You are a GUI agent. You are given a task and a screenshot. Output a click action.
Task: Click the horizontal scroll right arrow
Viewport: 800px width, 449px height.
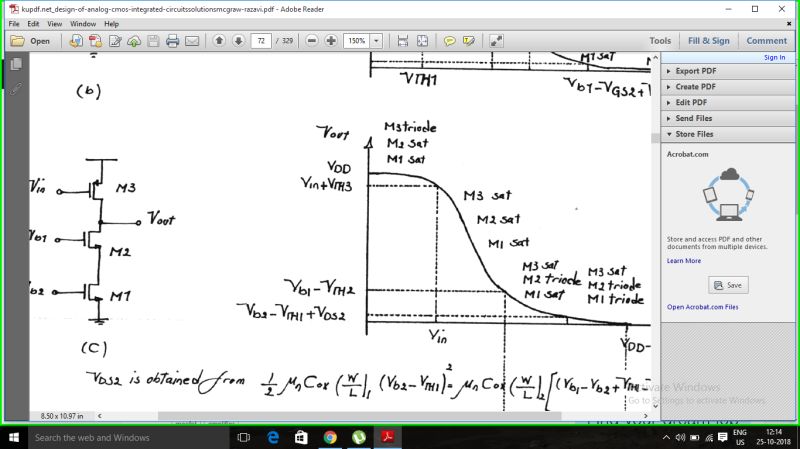[645, 416]
